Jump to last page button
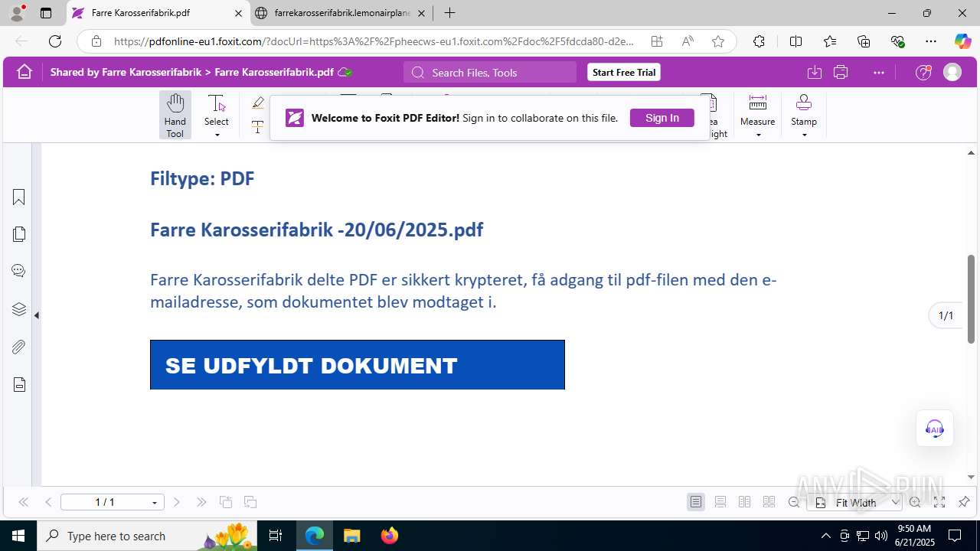 (201, 502)
